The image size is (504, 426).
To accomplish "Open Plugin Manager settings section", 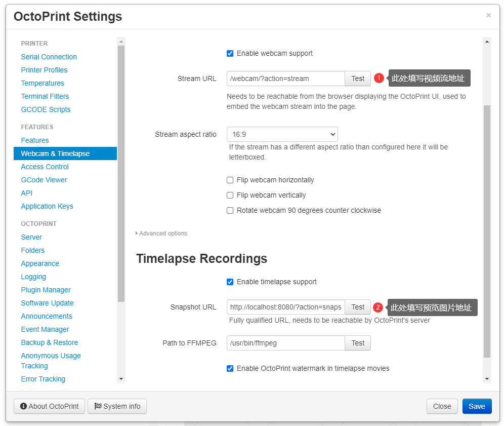I will click(x=46, y=290).
